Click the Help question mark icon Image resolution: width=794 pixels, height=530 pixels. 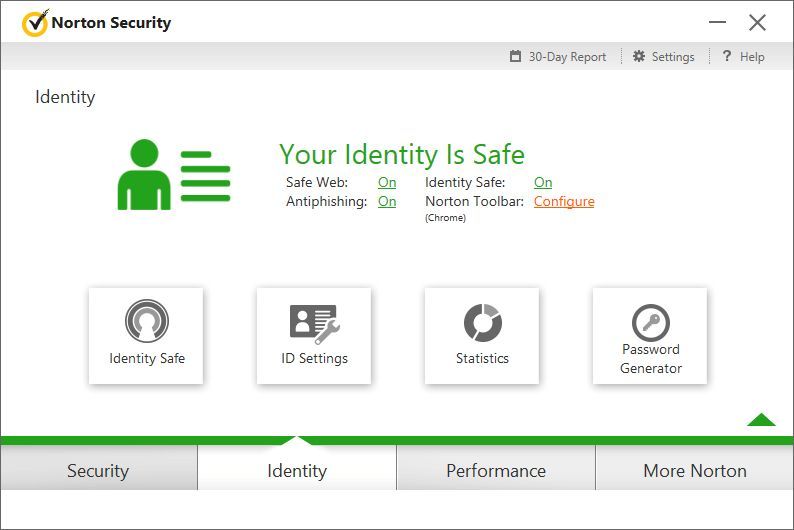pos(727,57)
